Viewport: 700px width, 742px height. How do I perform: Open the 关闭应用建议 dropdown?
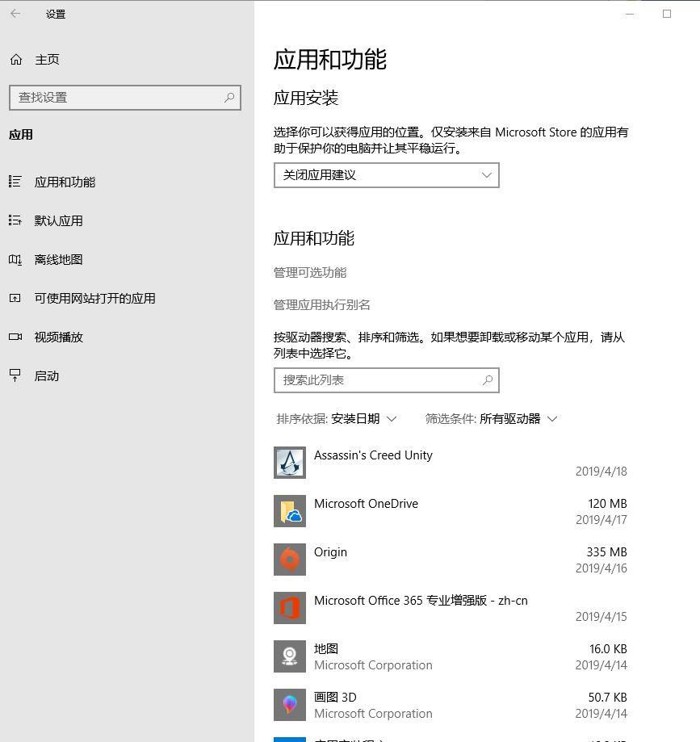coord(386,175)
